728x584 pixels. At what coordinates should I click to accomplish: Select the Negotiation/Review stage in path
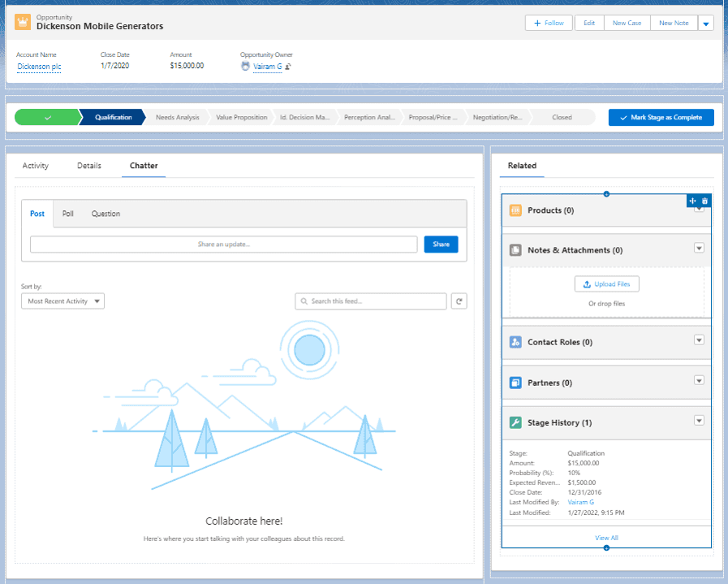pyautogui.click(x=498, y=118)
